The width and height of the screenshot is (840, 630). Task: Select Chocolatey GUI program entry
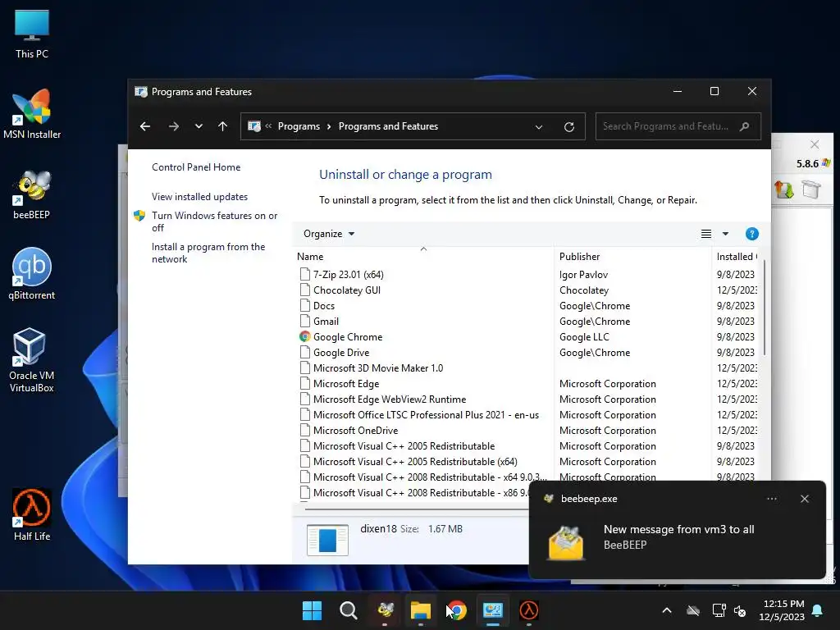(347, 290)
